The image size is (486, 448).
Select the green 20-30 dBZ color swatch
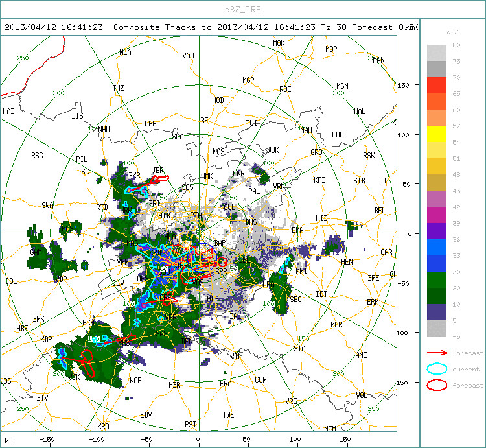point(436,279)
